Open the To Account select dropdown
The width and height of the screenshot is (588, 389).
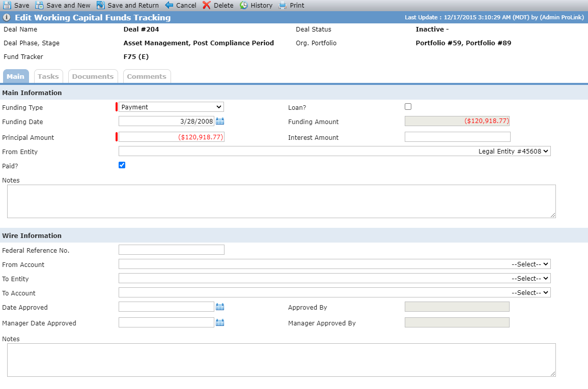(x=334, y=293)
